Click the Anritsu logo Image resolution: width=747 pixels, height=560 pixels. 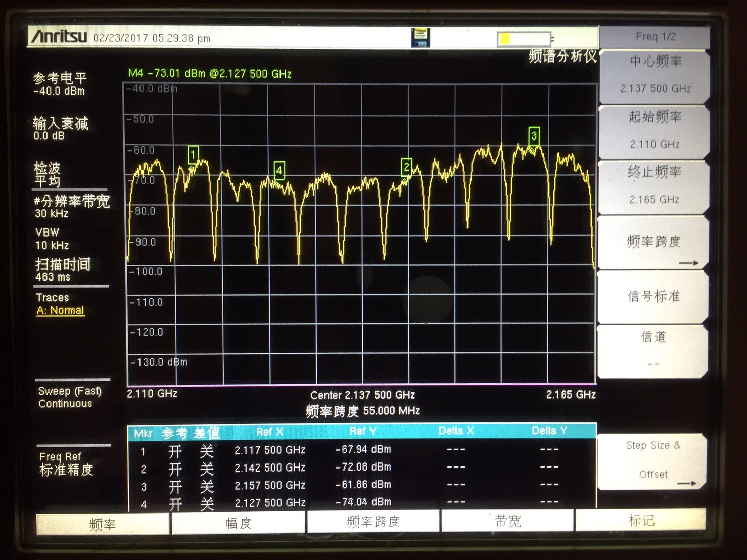pyautogui.click(x=59, y=37)
